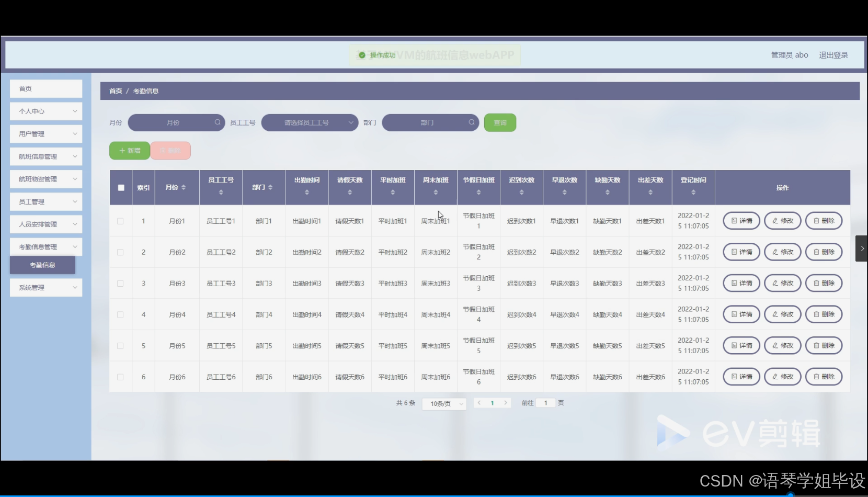Open the 10条/页 page size dropdown
Image resolution: width=868 pixels, height=497 pixels.
[x=444, y=403]
